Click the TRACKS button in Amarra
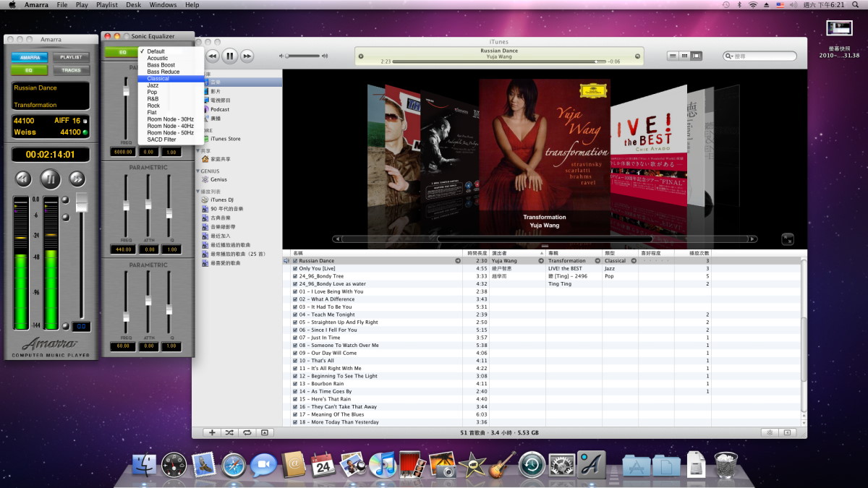This screenshot has width=868, height=488. click(71, 70)
